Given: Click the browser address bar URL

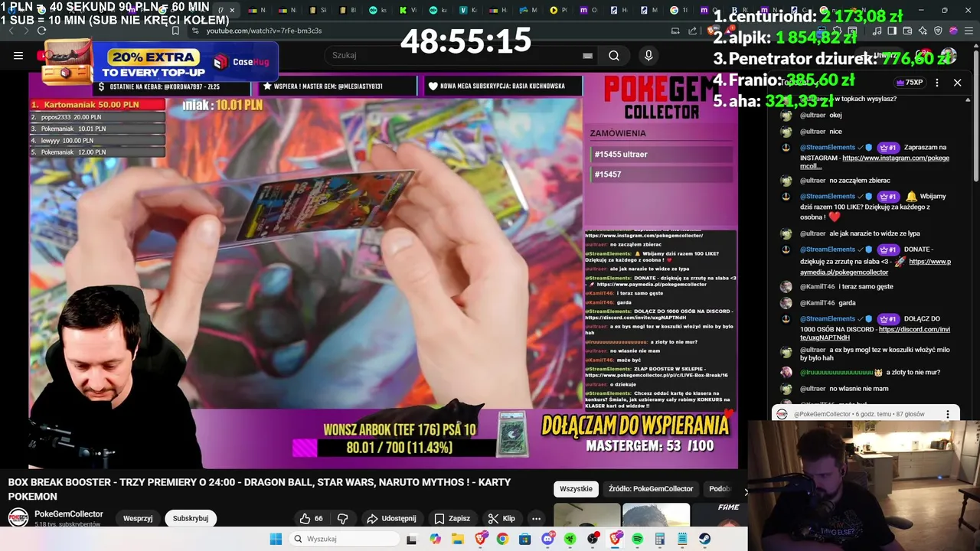Looking at the screenshot, I should (264, 31).
